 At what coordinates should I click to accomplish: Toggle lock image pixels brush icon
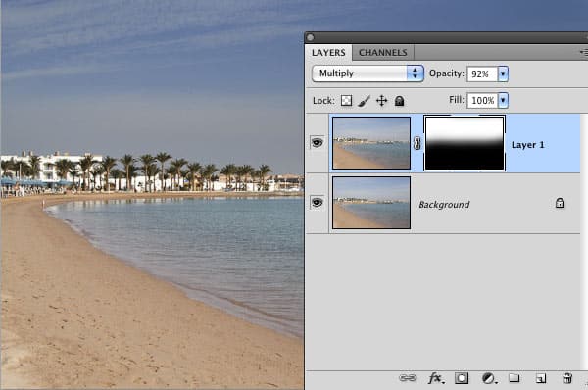(x=364, y=101)
